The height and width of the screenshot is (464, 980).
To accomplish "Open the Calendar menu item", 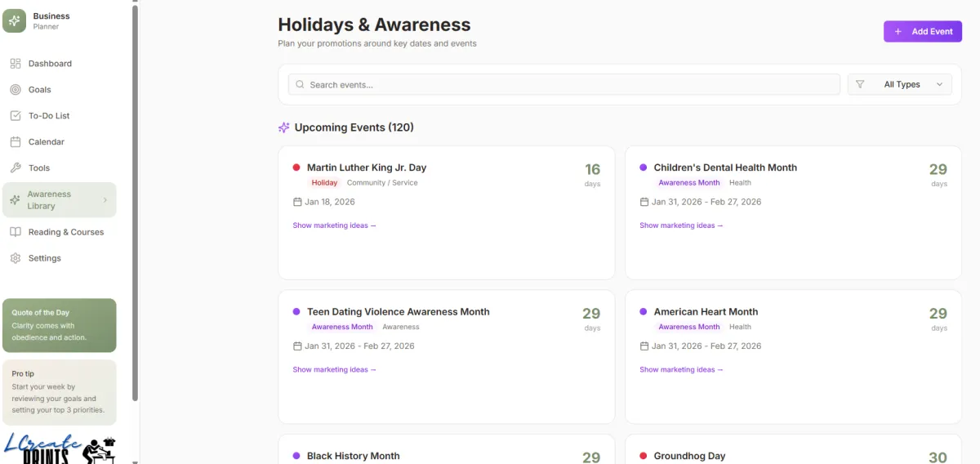I will coord(47,142).
